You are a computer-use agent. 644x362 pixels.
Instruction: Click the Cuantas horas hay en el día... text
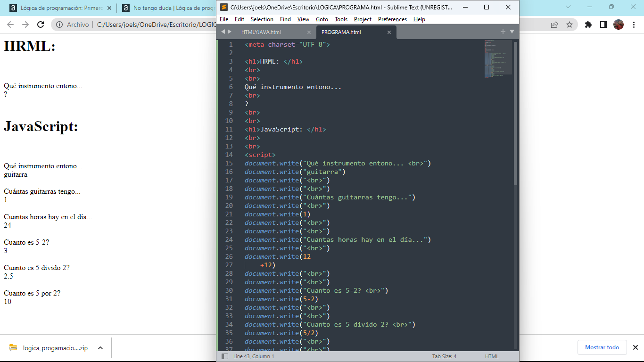click(x=48, y=217)
